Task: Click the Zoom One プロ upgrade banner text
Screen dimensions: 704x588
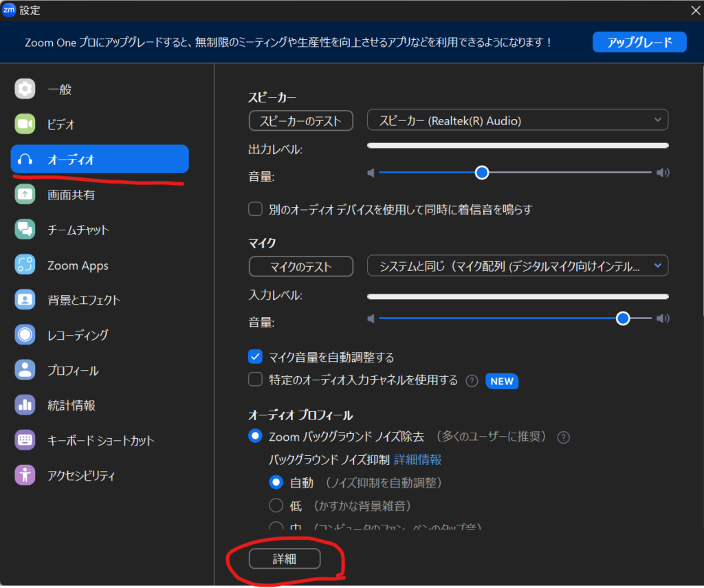Action: coord(288,42)
